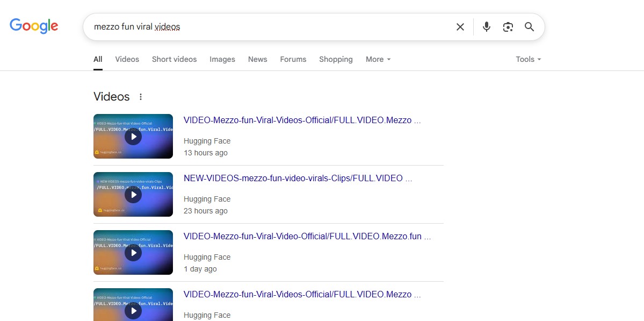Search by image using the Google Lens icon

(x=508, y=26)
